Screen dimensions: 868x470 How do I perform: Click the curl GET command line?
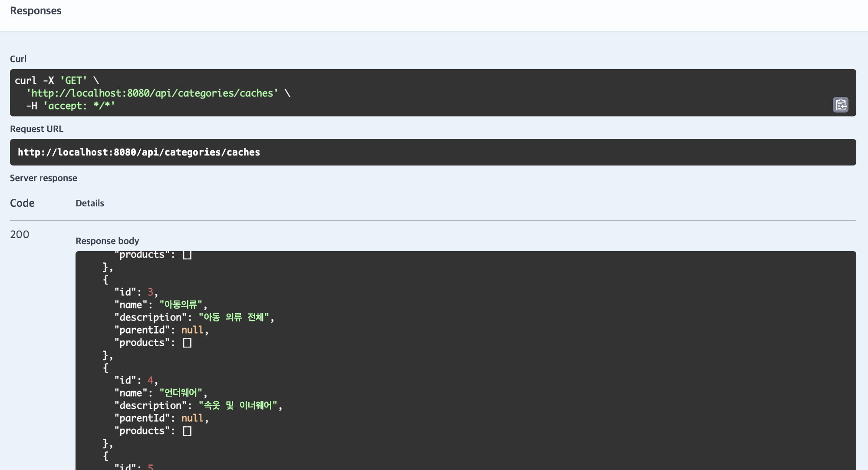pos(56,80)
